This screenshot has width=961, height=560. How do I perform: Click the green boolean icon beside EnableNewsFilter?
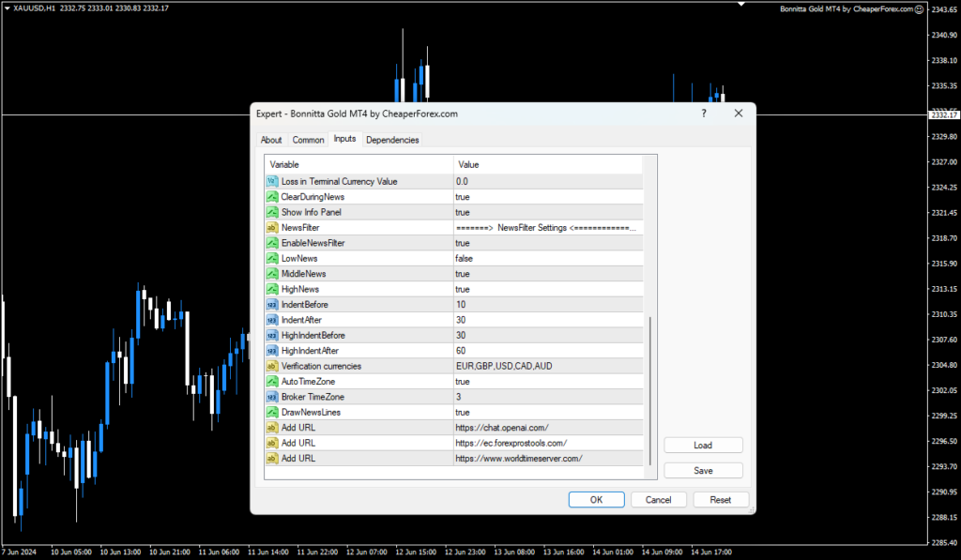point(271,242)
